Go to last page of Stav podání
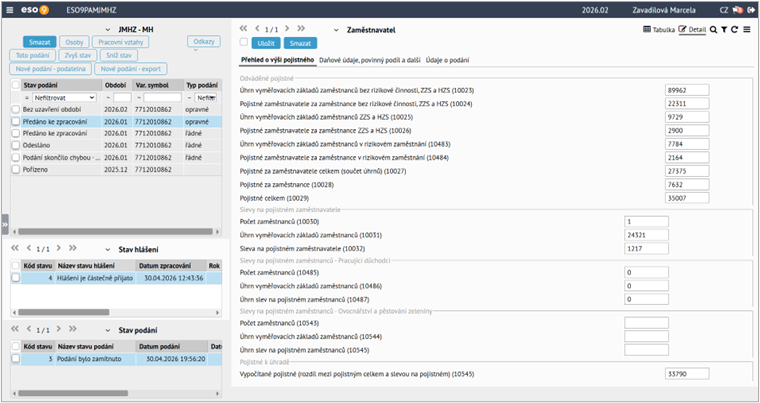This screenshot has height=403, width=760. click(73, 329)
